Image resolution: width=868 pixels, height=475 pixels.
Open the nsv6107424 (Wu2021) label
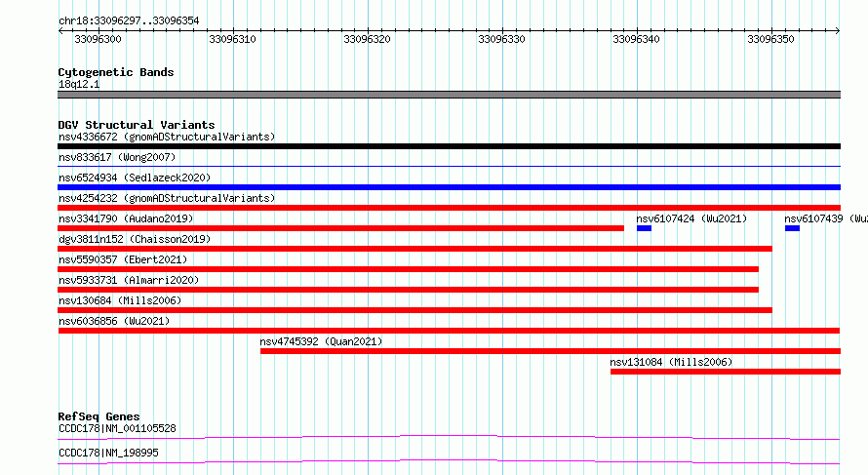tap(691, 218)
